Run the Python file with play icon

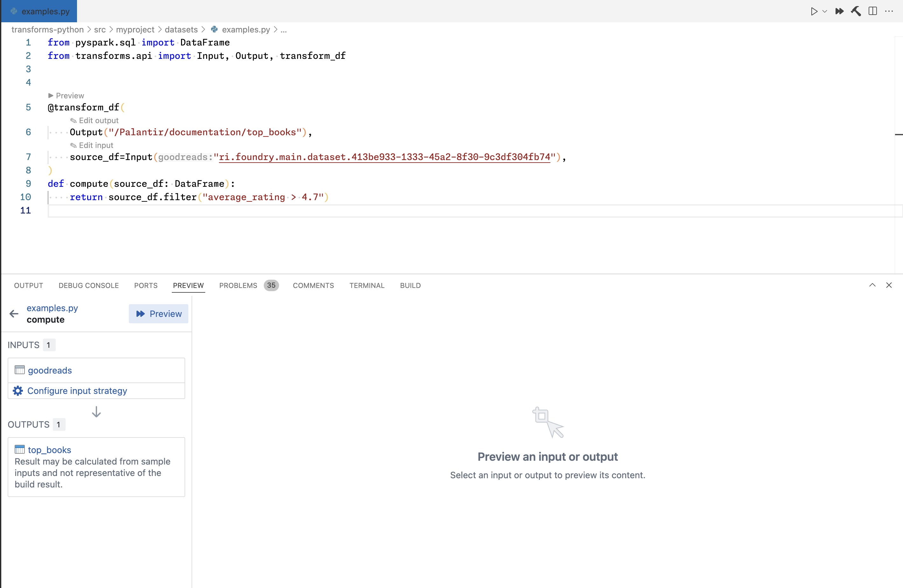pyautogui.click(x=814, y=11)
